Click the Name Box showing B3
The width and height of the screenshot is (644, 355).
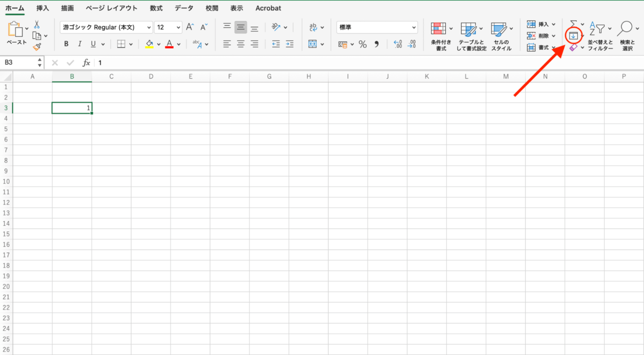pyautogui.click(x=20, y=63)
